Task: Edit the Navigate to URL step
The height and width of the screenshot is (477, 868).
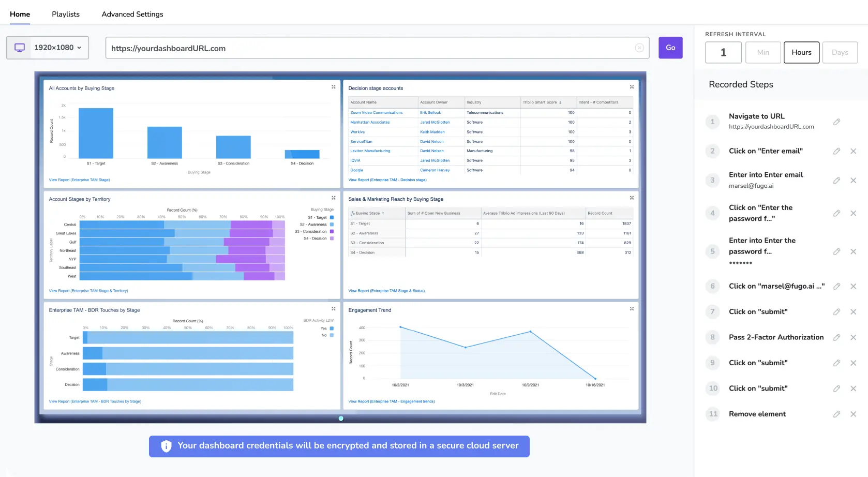Action: click(x=836, y=122)
